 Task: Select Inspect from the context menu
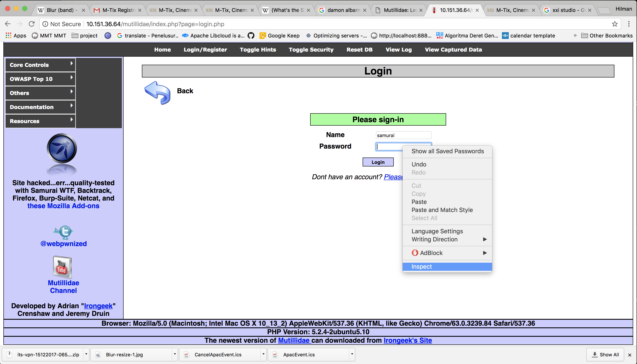click(447, 267)
